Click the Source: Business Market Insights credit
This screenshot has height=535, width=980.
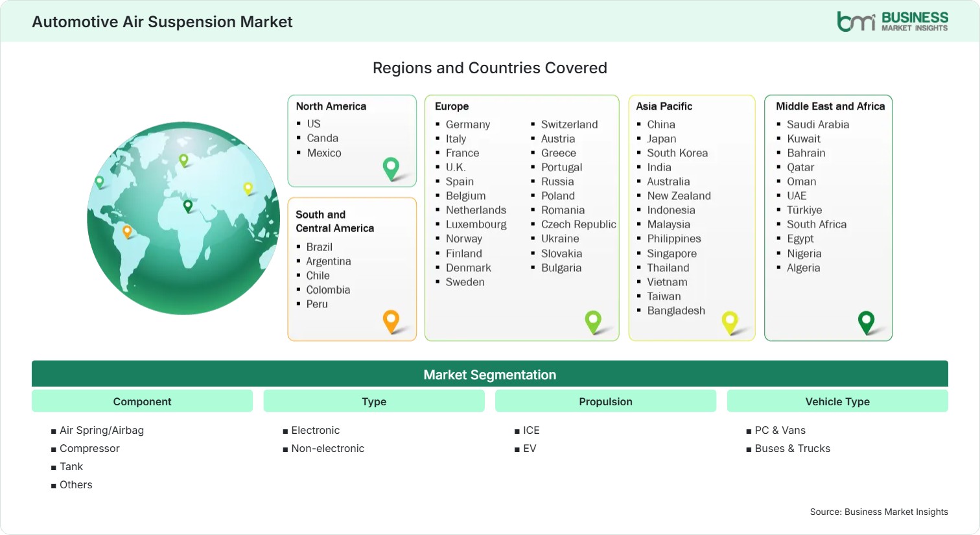pyautogui.click(x=879, y=512)
